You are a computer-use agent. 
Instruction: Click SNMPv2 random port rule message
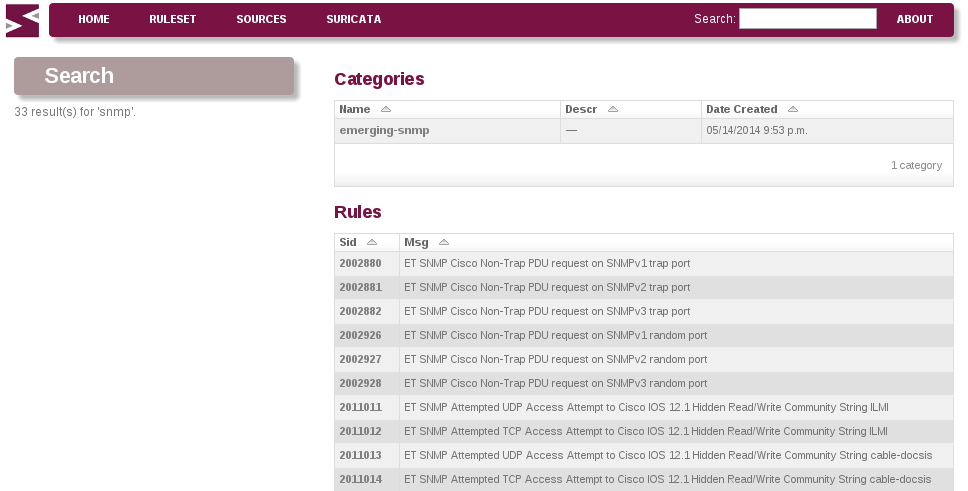(x=556, y=359)
